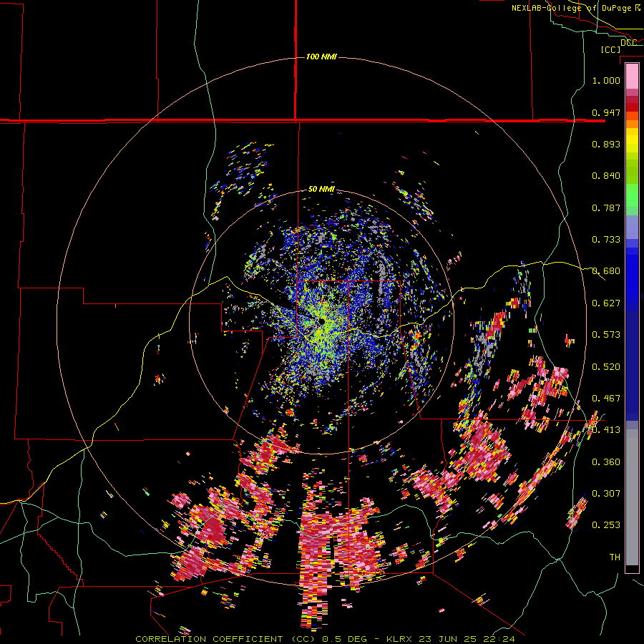
Task: Click the 0.253 legend value
Action: pyautogui.click(x=606, y=525)
